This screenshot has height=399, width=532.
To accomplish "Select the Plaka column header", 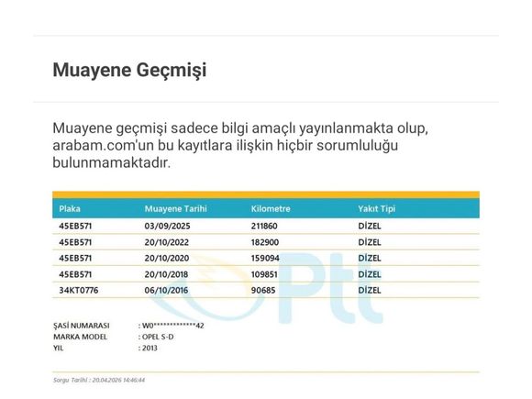I will pyautogui.click(x=70, y=208).
